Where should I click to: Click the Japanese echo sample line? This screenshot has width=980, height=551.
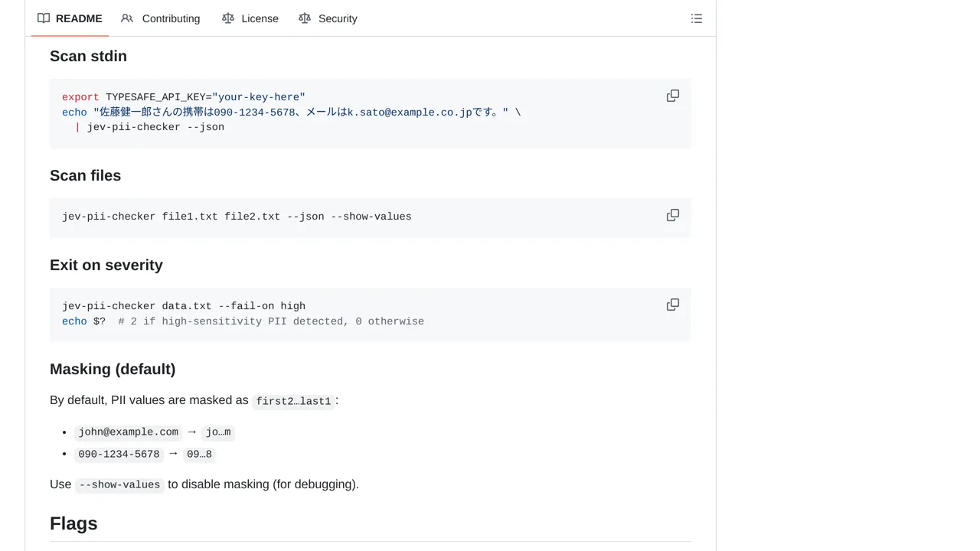pos(291,112)
